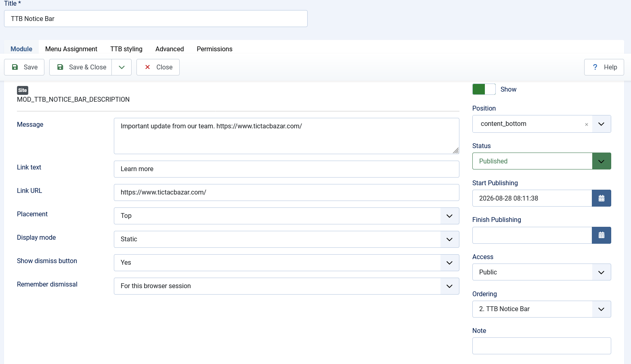
Task: Focus the Link text field
Action: [286, 169]
